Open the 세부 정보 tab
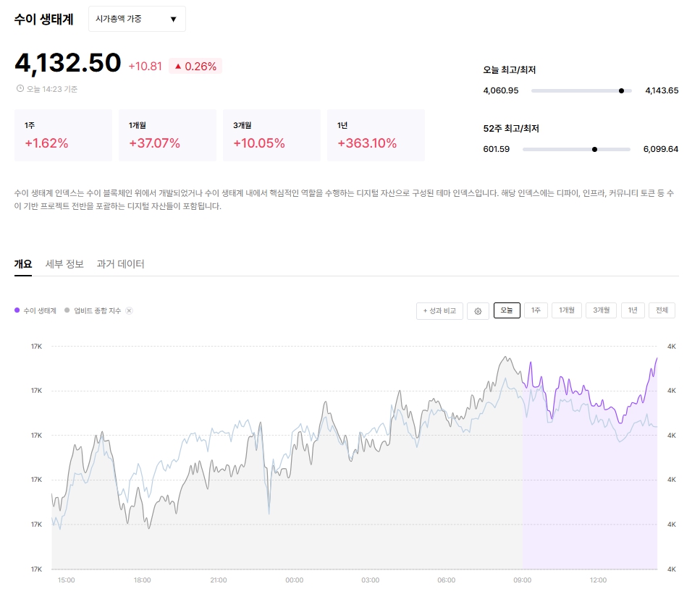The width and height of the screenshot is (700, 602). pos(64,264)
